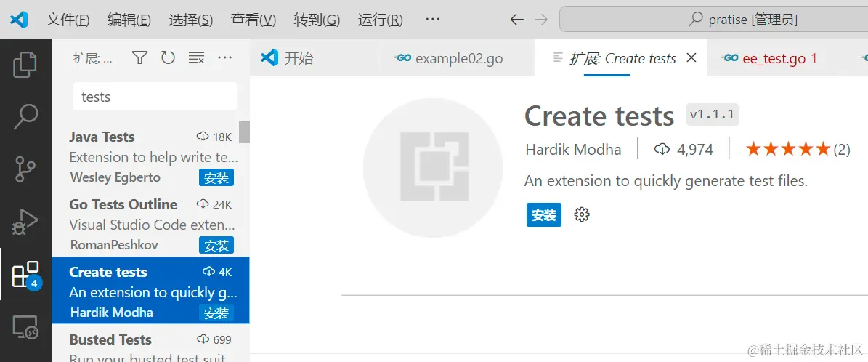Click the extensions list scrollbar thumb

[244, 132]
